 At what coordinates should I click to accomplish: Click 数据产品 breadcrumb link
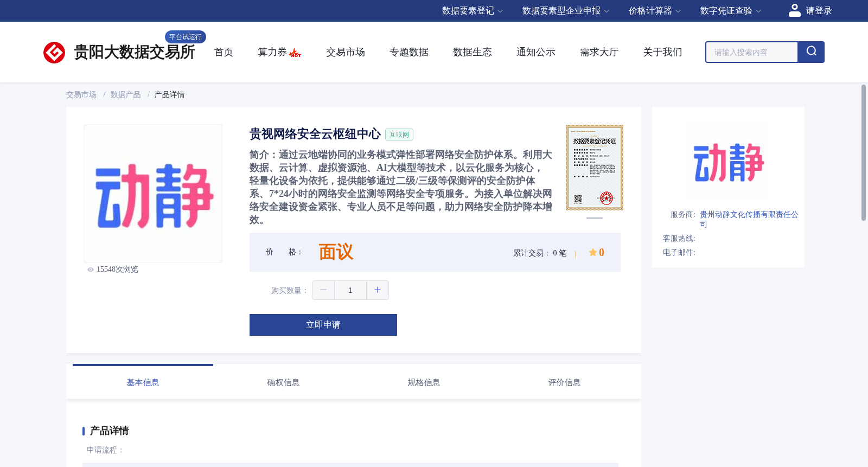tap(126, 95)
